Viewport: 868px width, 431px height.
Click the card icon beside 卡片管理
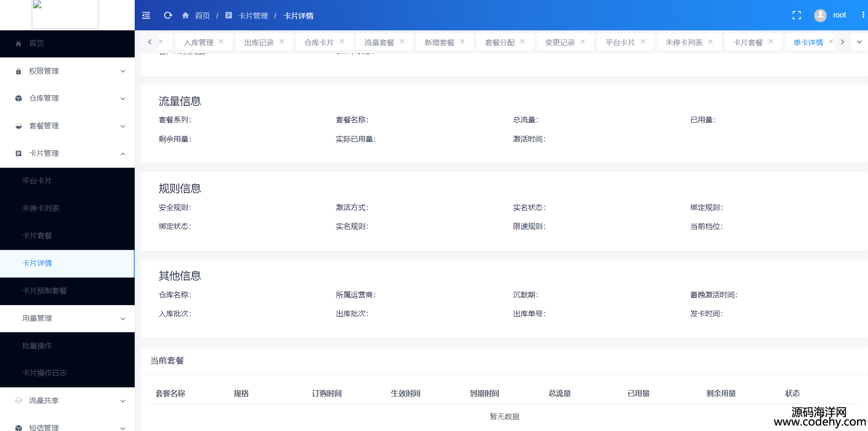click(x=18, y=153)
